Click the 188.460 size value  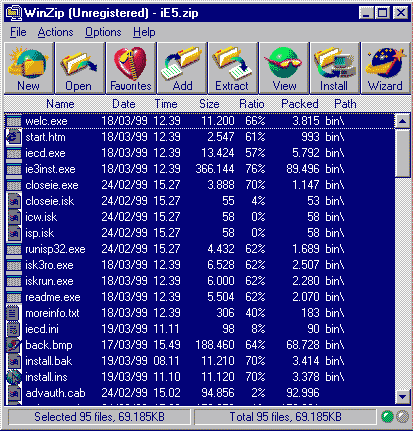(215, 345)
